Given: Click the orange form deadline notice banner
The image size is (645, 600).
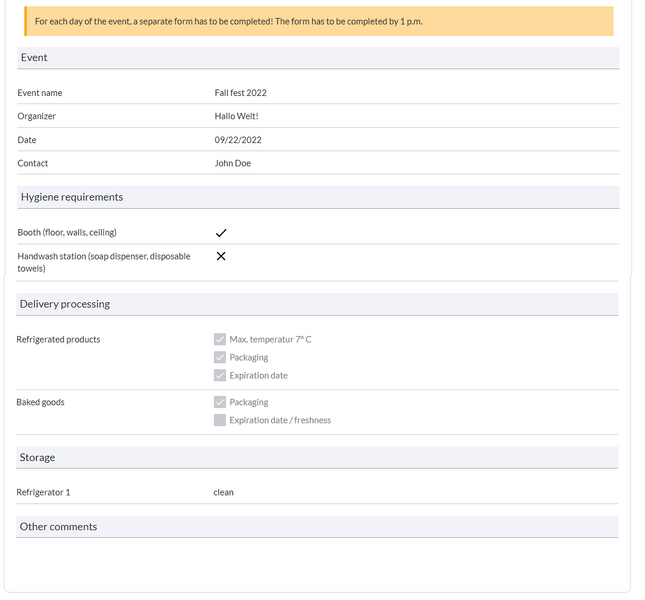Looking at the screenshot, I should coord(318,21).
